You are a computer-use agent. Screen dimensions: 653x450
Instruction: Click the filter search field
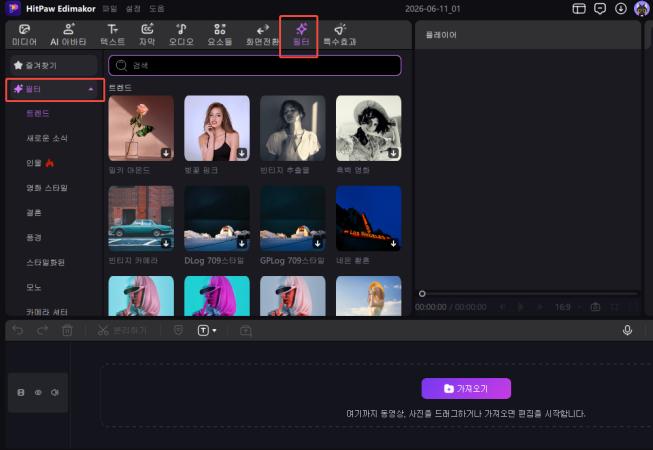[255, 65]
